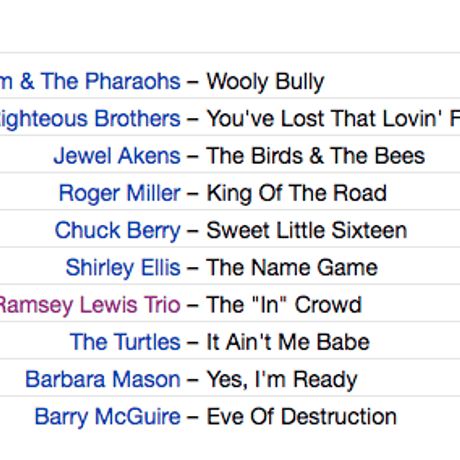This screenshot has height=460, width=460.
Task: Open Chuck Berry artist page
Action: [x=118, y=231]
